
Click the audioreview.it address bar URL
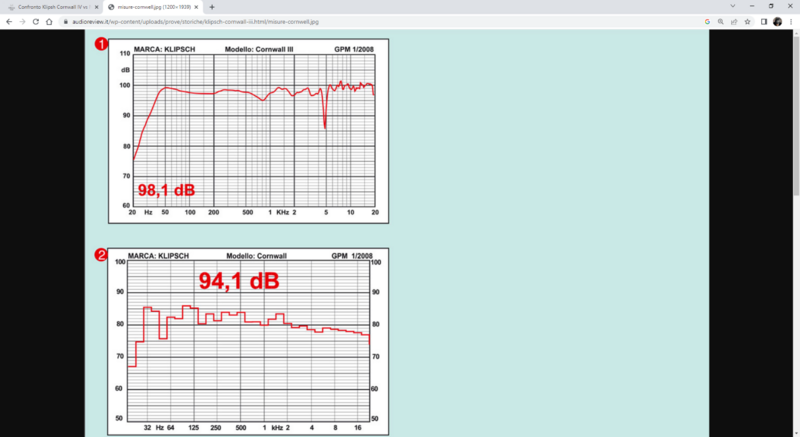[x=195, y=22]
